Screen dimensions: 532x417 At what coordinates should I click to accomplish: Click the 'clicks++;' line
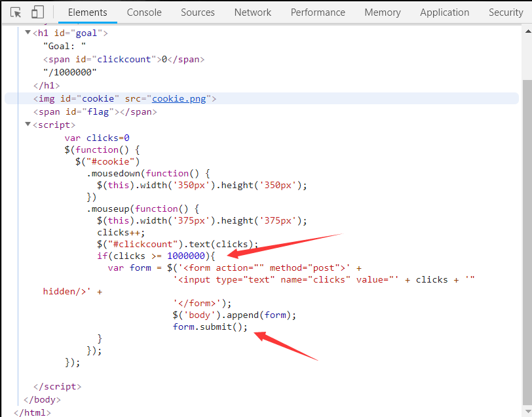[121, 232]
